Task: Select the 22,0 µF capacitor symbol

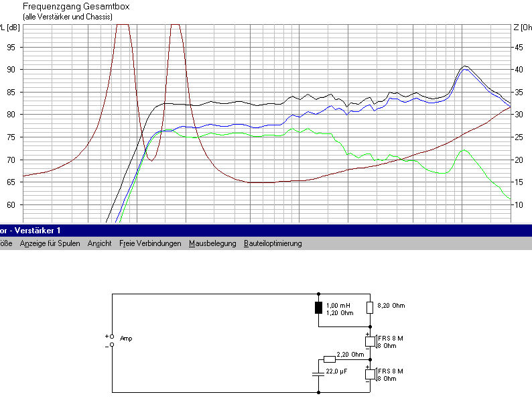Action: 318,374
